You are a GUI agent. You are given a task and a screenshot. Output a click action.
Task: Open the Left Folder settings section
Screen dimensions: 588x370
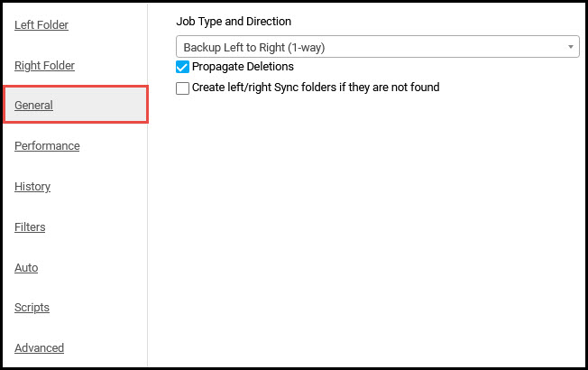click(x=41, y=24)
